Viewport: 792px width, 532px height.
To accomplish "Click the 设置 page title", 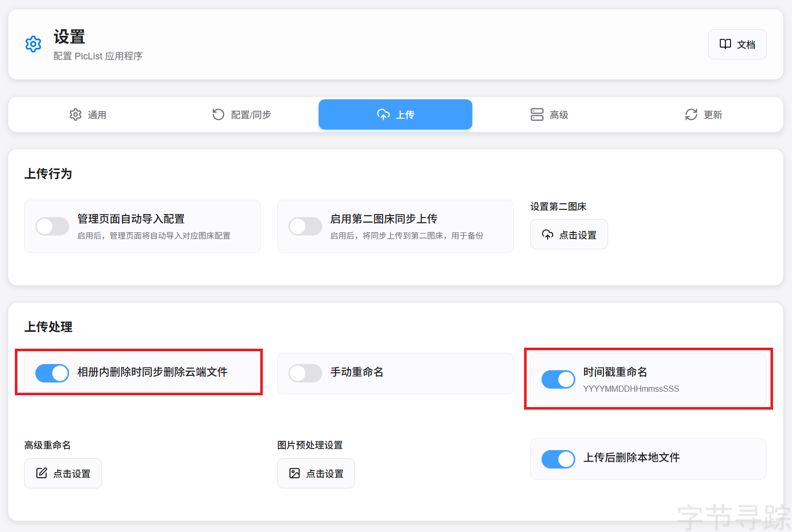I will (x=69, y=37).
